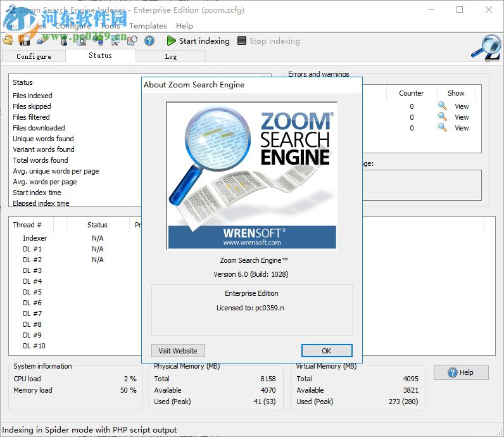Image resolution: width=504 pixels, height=437 pixels.
Task: Select the 'DL #9' thread row
Action: 32,335
